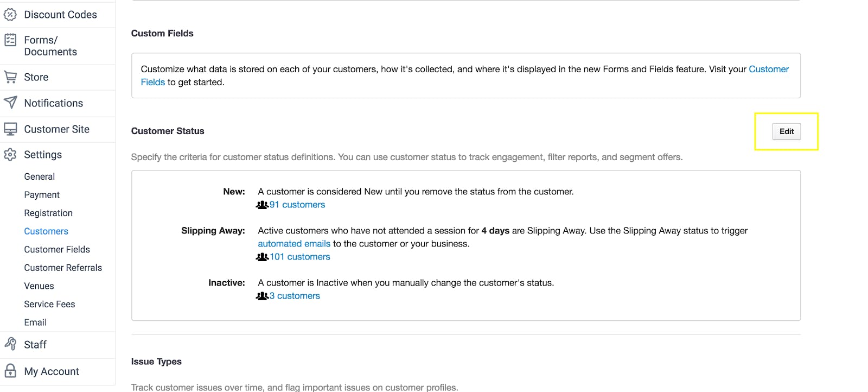View the 101 customers link

coord(300,257)
